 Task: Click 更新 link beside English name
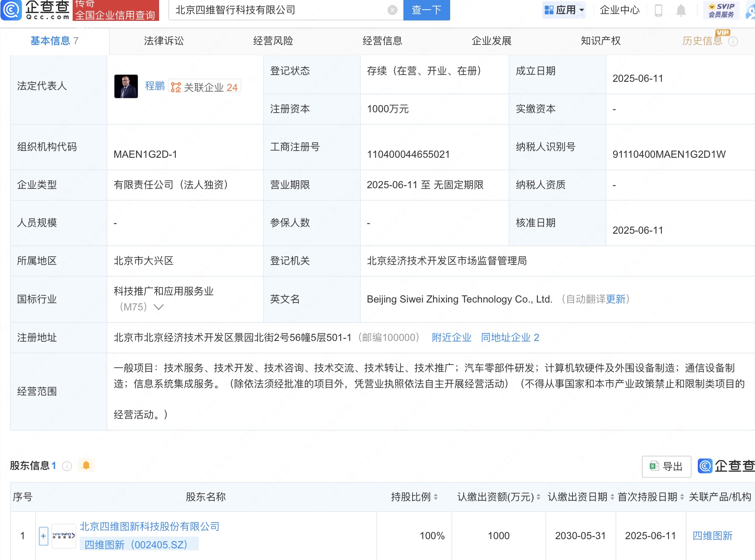pyautogui.click(x=616, y=299)
